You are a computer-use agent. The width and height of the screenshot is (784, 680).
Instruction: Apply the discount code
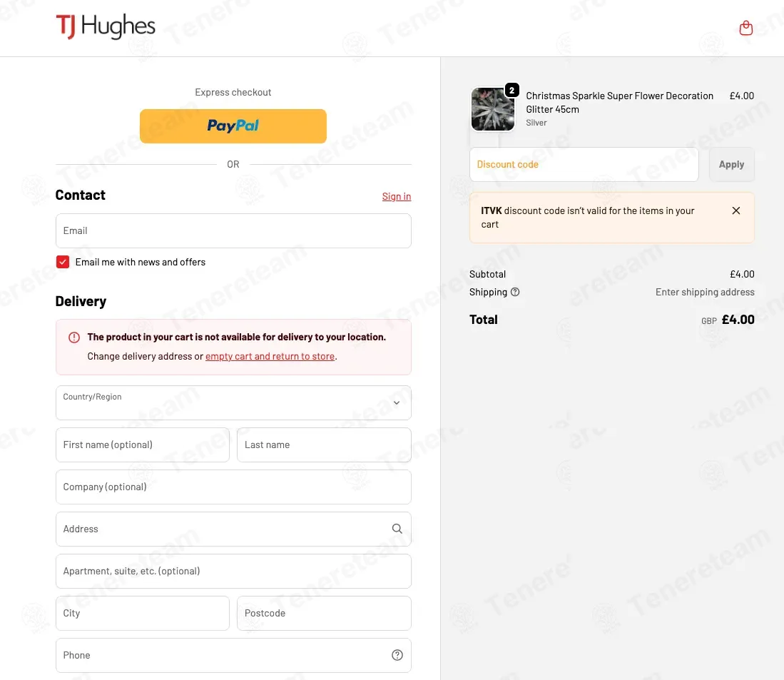click(731, 165)
